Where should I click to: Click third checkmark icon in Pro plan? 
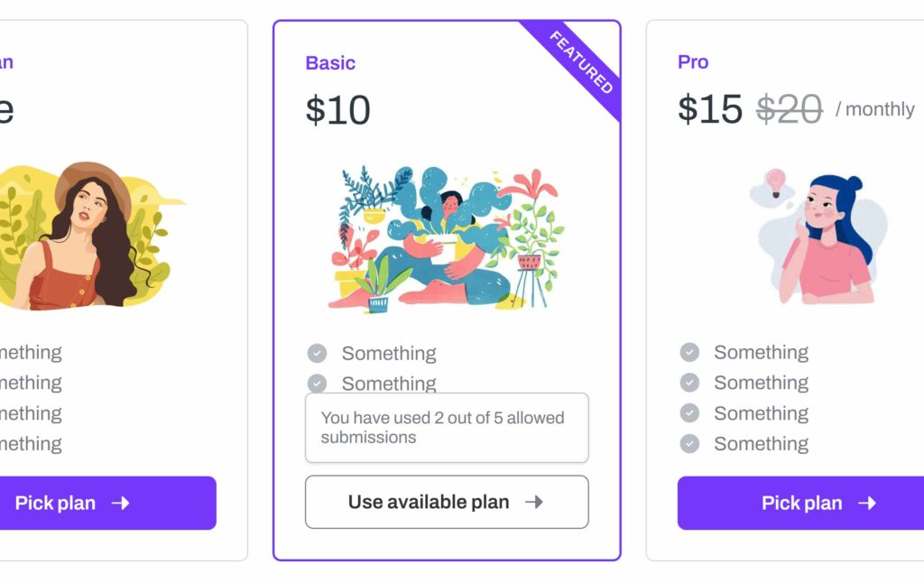[x=689, y=413]
